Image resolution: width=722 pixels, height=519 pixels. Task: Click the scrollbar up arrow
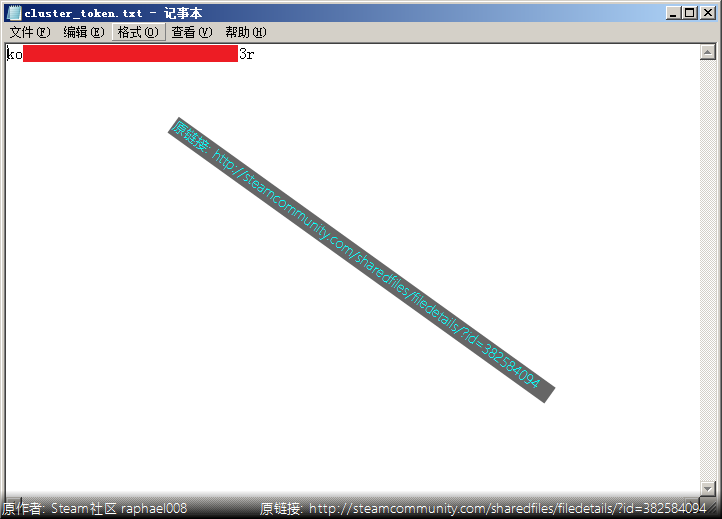click(x=707, y=52)
